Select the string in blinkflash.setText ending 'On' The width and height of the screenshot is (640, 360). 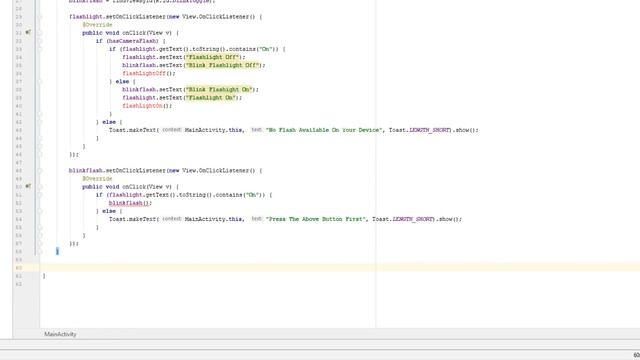point(218,89)
